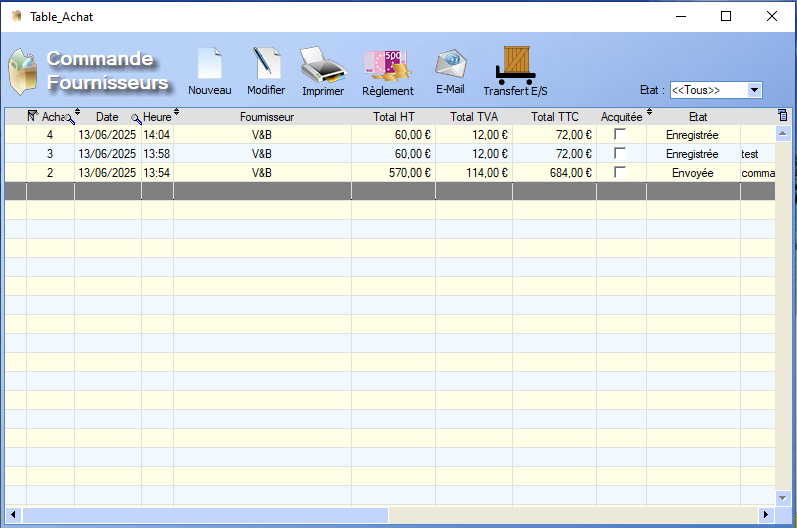Viewport: 797px width, 528px height.
Task: Select the Envoyée state cell of order 2
Action: (x=692, y=173)
